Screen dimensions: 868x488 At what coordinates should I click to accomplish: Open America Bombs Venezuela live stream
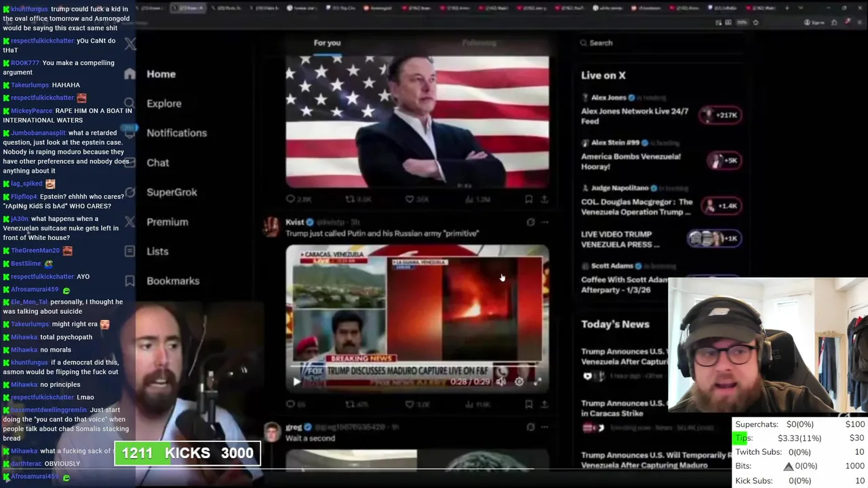click(631, 161)
